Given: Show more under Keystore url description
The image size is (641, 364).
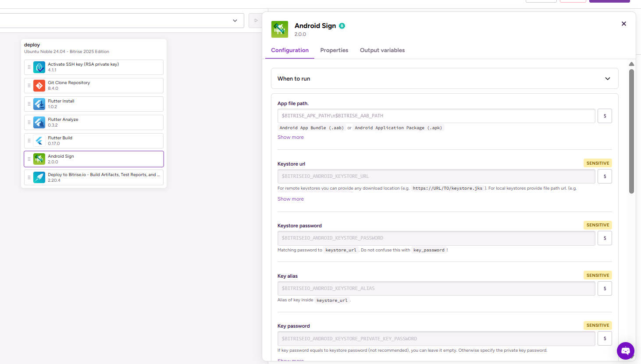Looking at the screenshot, I should click(290, 199).
